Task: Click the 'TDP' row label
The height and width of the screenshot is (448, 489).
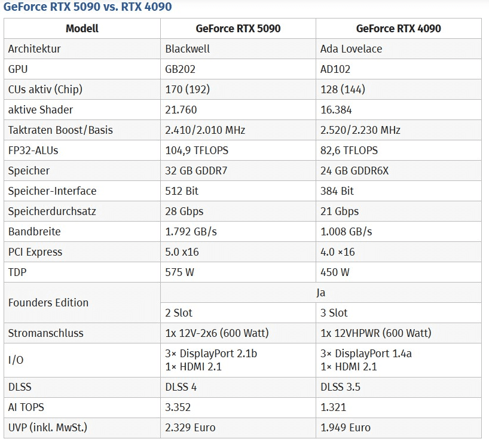Action: [17, 272]
